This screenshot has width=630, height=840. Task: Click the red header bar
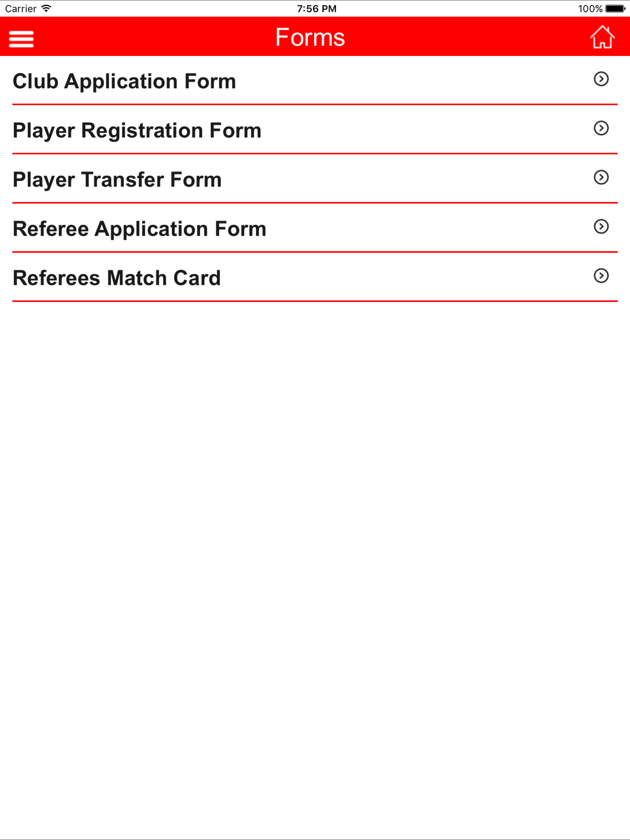click(x=315, y=37)
